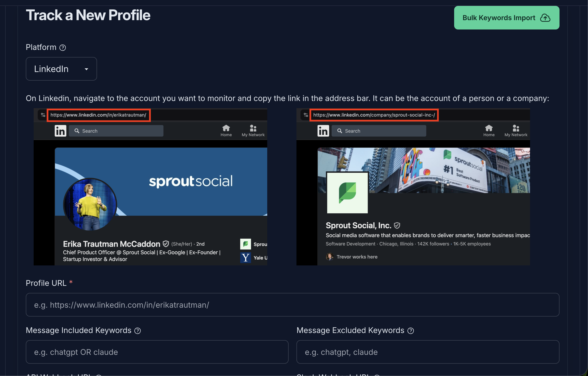This screenshot has height=376, width=588.
Task: Click the Message Included Keywords help icon
Action: point(138,331)
